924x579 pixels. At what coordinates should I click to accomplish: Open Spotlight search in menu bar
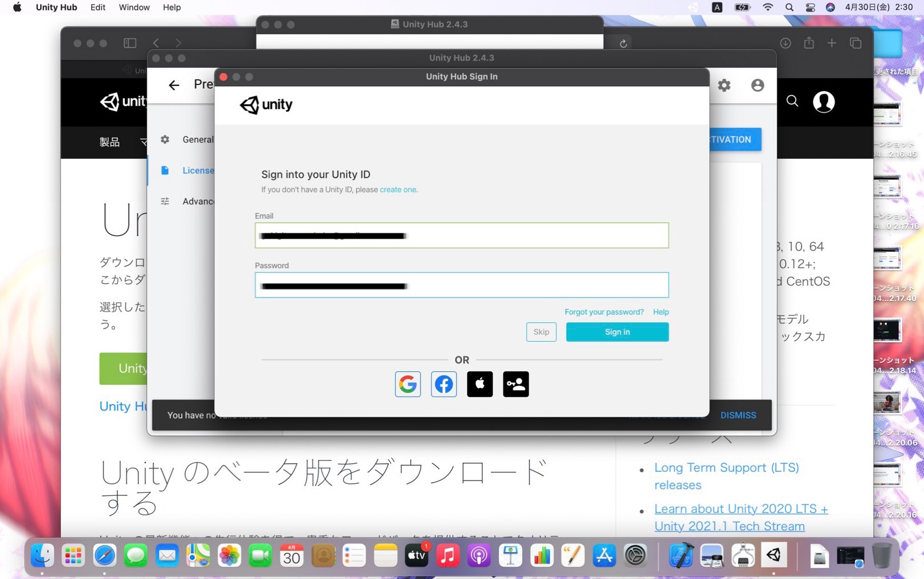[x=789, y=7]
